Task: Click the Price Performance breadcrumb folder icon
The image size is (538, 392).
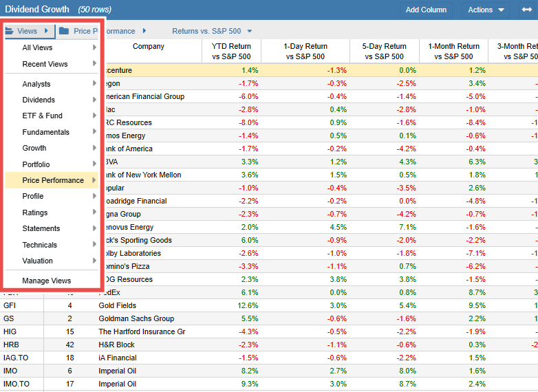Action: [64, 31]
